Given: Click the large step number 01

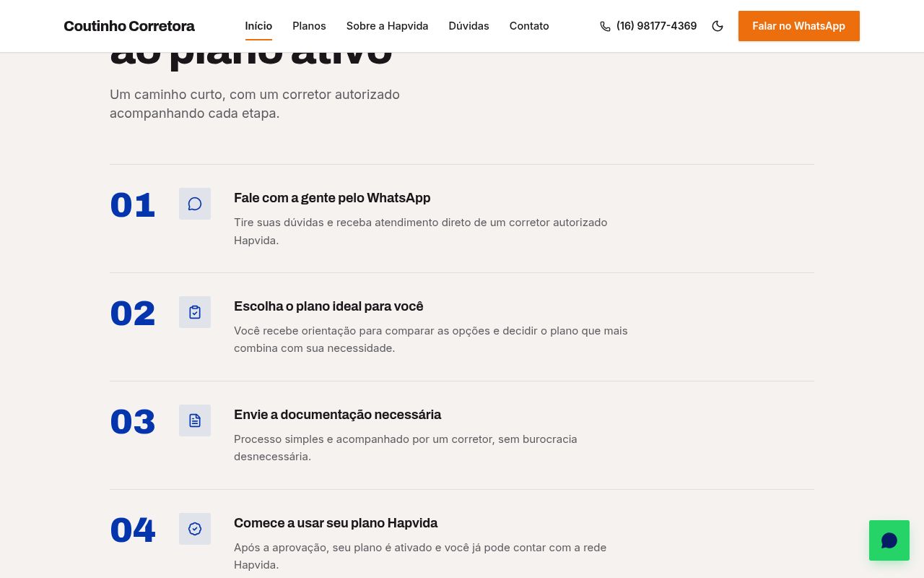Looking at the screenshot, I should coord(133,205).
